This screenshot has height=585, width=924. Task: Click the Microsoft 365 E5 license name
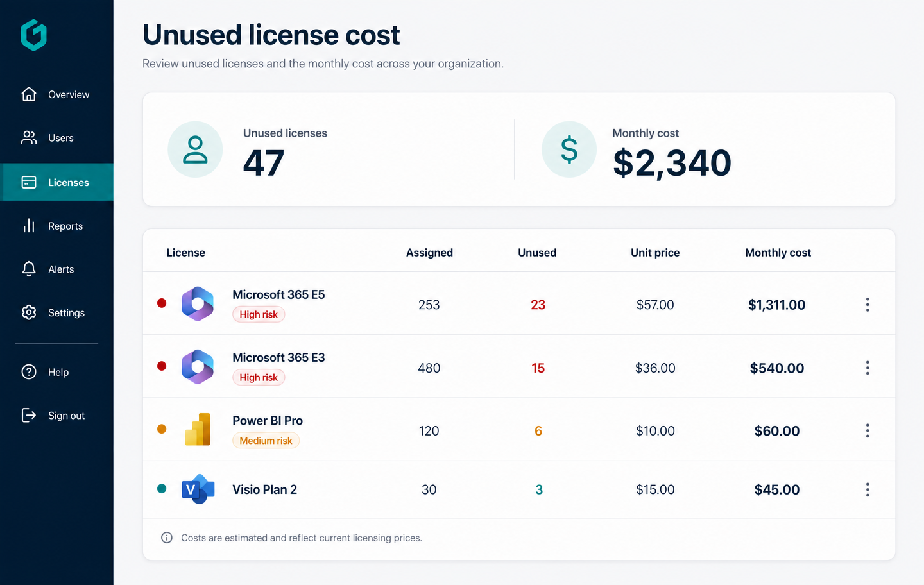pos(278,294)
